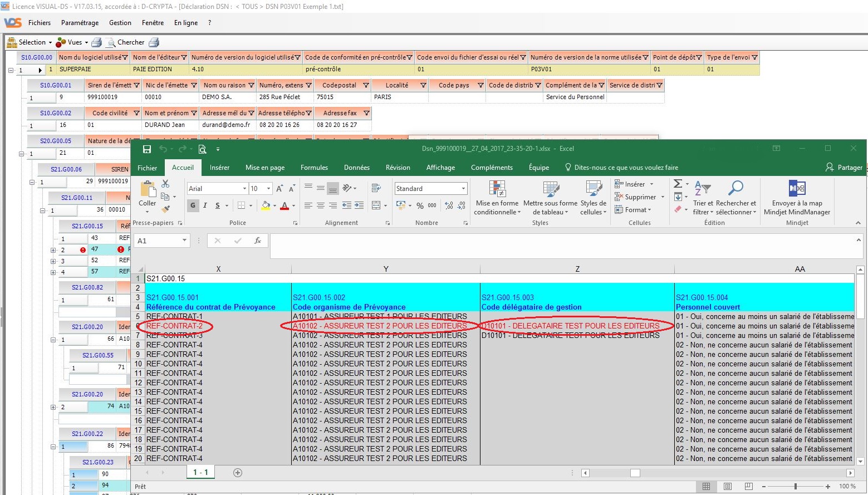
Task: Open the font name Arial dropdown
Action: [244, 189]
